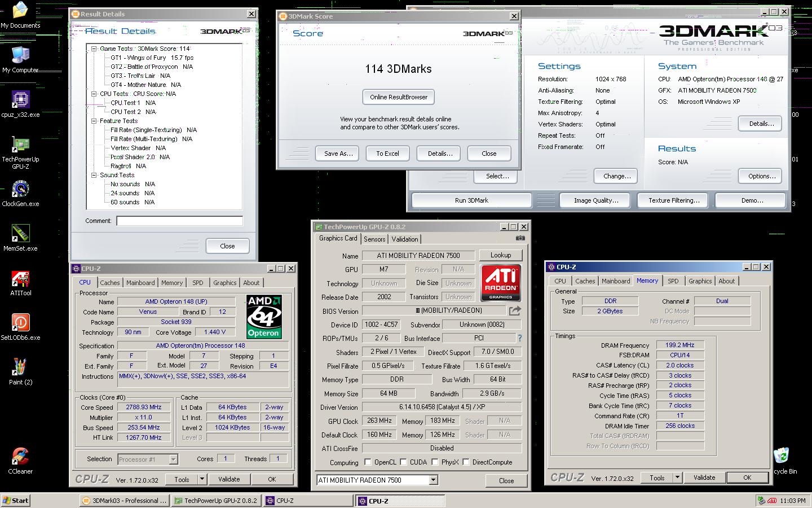Image resolution: width=812 pixels, height=508 pixels.
Task: Click Image Quality button in 3DMark
Action: click(596, 200)
